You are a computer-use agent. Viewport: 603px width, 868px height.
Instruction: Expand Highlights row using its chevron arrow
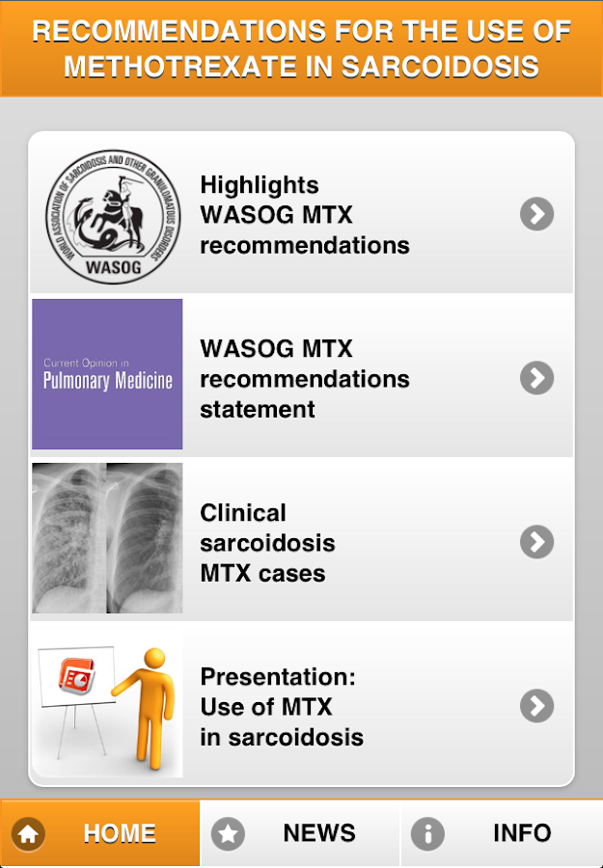(536, 214)
